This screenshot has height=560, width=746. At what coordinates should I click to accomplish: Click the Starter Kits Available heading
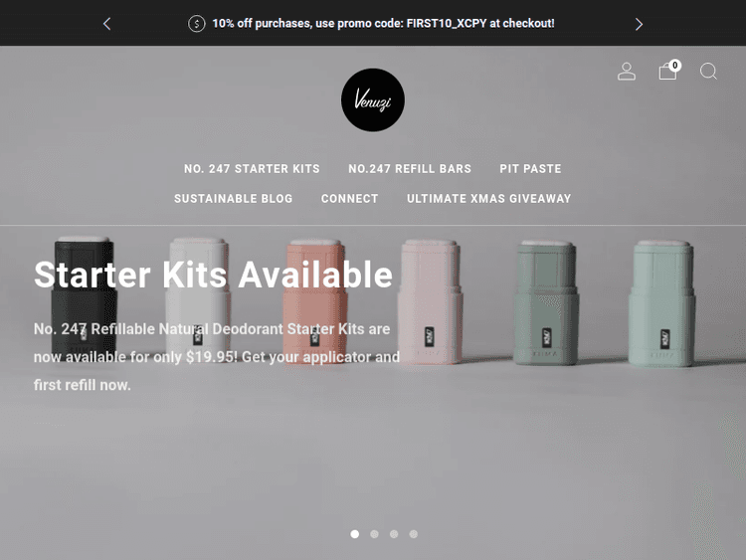point(213,275)
